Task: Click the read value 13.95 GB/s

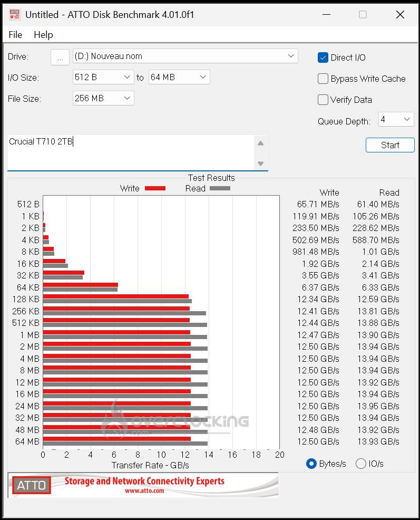Action: point(378,406)
